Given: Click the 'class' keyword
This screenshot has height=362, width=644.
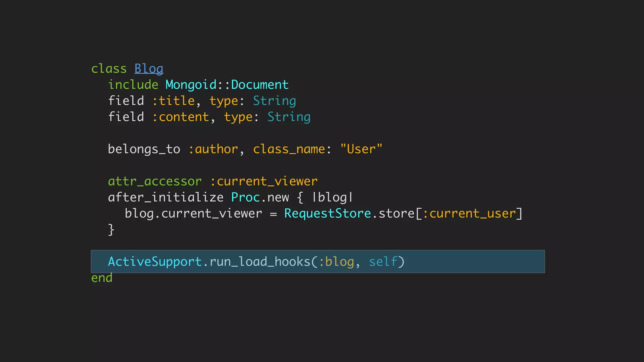Looking at the screenshot, I should click(x=109, y=69).
